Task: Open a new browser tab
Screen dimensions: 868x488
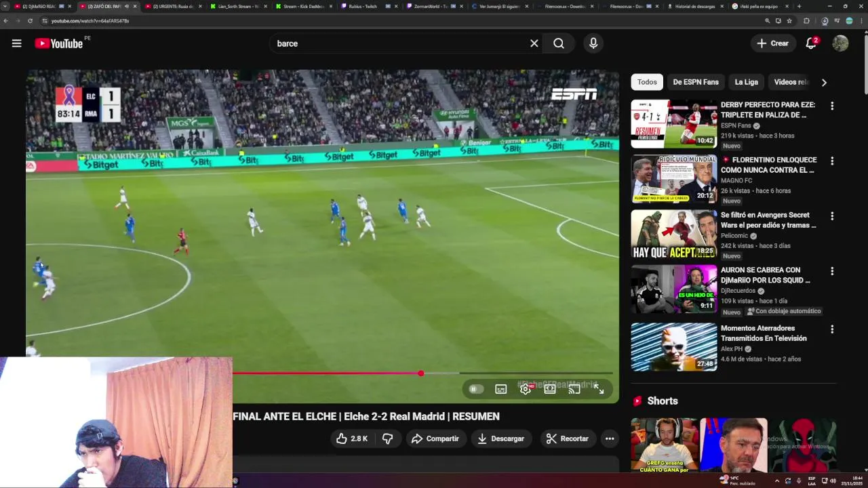Action: coord(799,6)
